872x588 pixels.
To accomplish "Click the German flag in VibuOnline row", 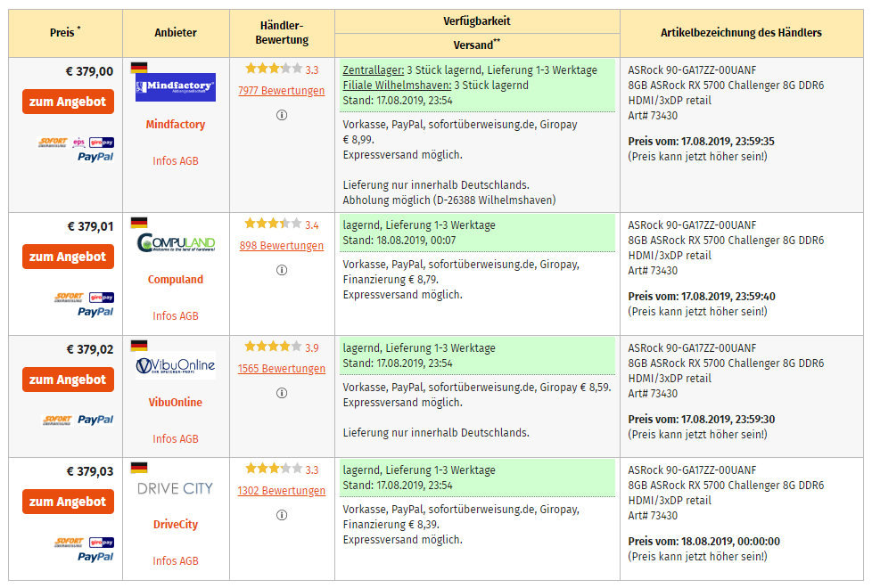I will coord(139,346).
